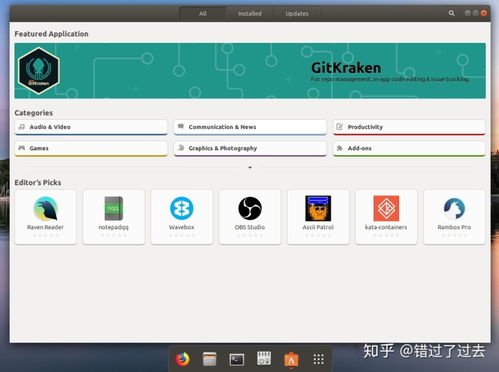This screenshot has height=372, width=499.
Task: Click the OBS Studio app icon
Action: [x=250, y=208]
